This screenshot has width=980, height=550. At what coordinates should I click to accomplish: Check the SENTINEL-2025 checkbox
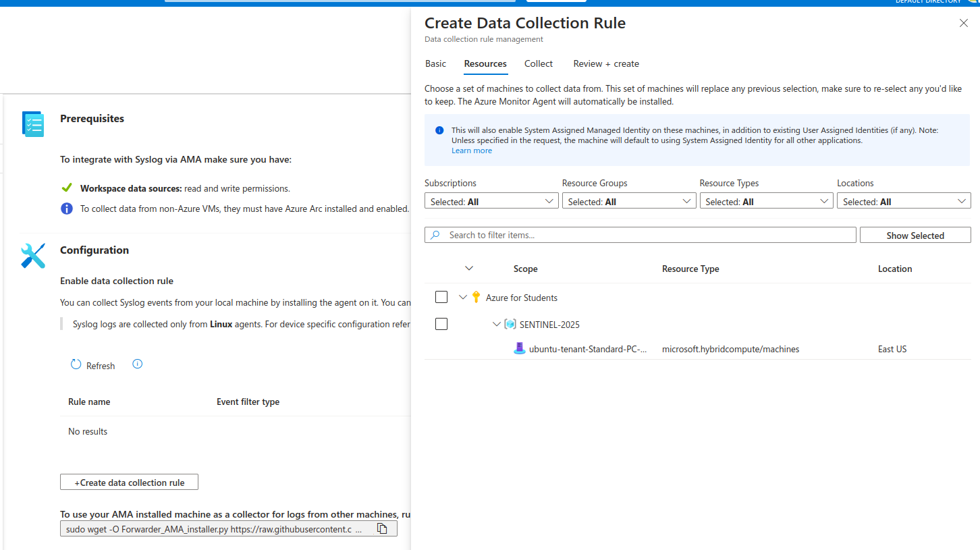441,325
